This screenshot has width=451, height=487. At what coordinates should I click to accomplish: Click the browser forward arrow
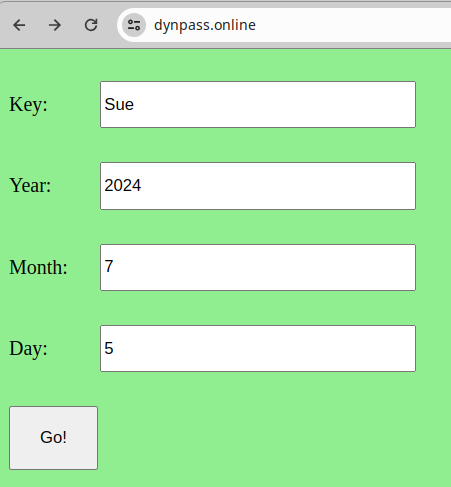pos(55,25)
